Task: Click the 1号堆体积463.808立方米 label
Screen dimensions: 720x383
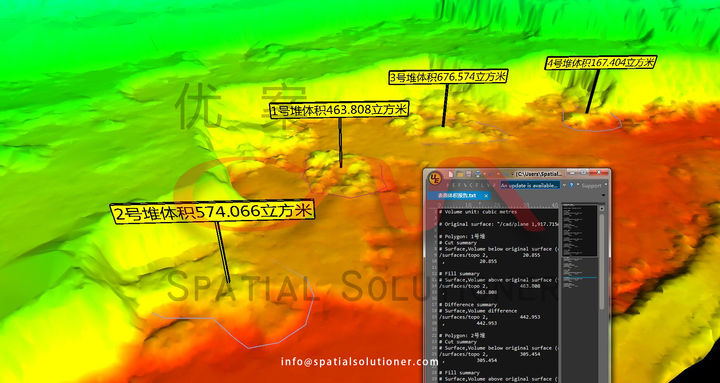Action: [x=339, y=110]
